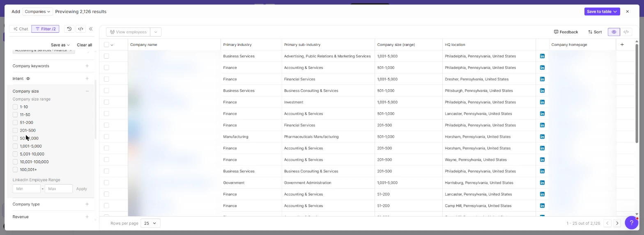Check the 201-500 company size box
This screenshot has height=235, width=644.
pos(15,130)
